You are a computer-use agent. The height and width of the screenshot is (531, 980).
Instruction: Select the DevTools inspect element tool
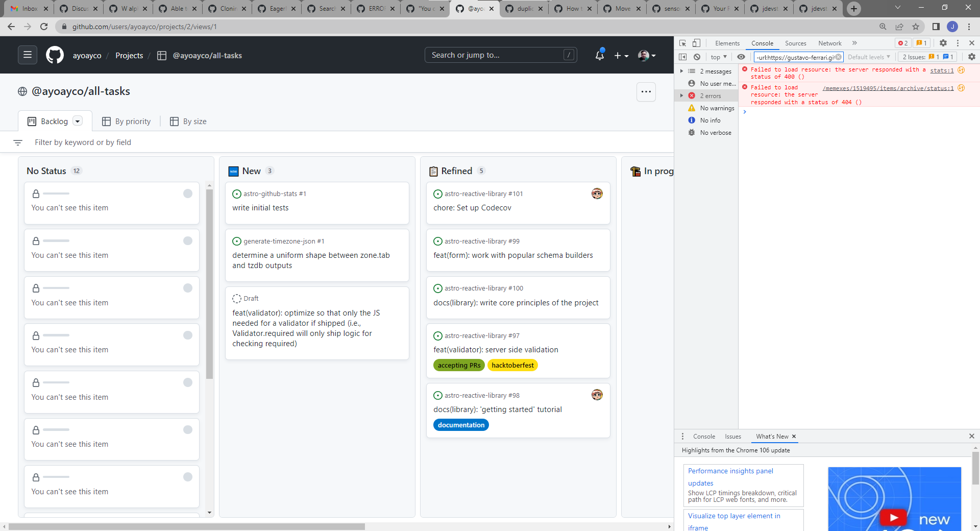click(x=682, y=43)
